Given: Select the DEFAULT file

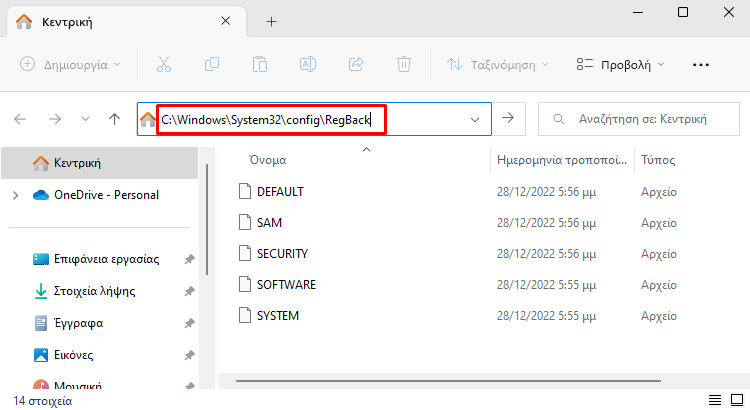Looking at the screenshot, I should 280,192.
